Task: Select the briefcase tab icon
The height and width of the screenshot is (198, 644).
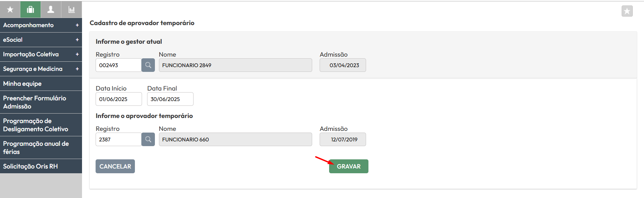Action: 31,9
